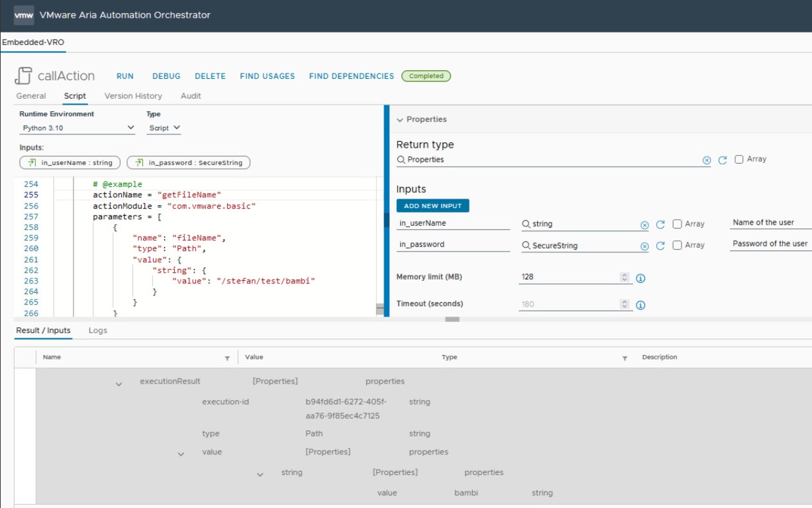Switch to the General tab

31,96
